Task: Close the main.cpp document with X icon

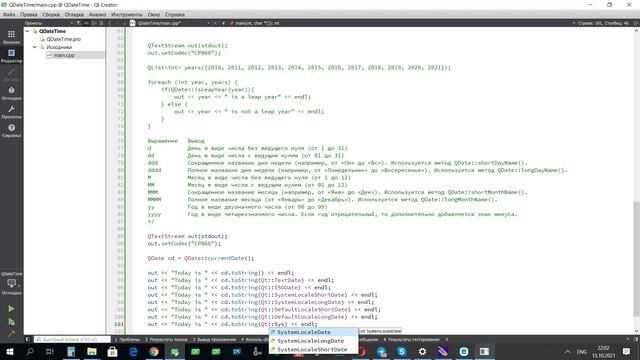Action: pyautogui.click(x=216, y=23)
